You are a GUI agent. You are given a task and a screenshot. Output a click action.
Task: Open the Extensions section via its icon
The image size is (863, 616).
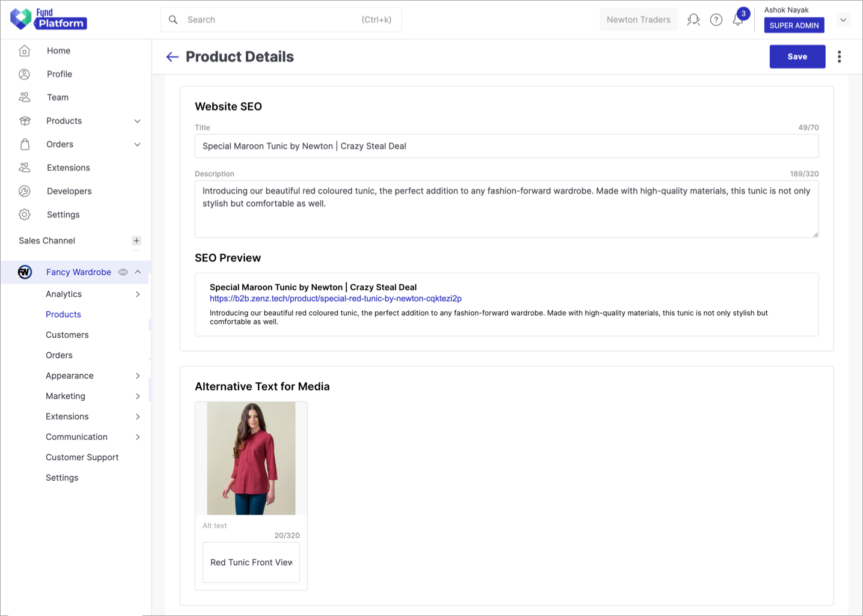pyautogui.click(x=24, y=167)
